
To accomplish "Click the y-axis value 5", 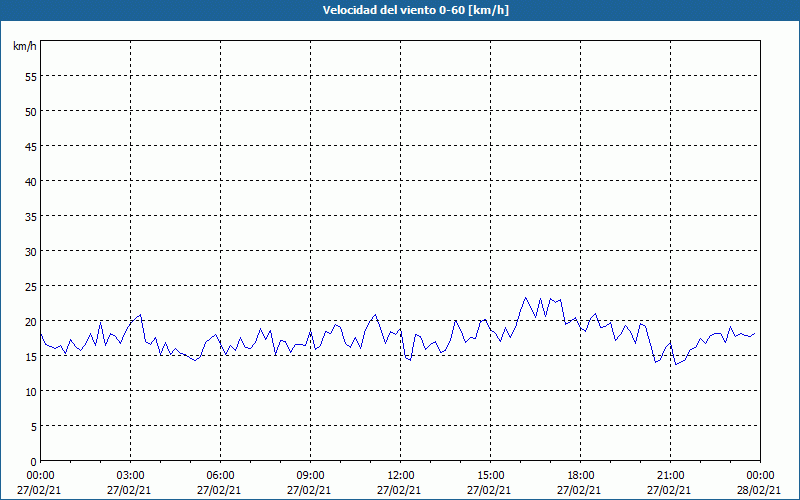I will [34, 427].
